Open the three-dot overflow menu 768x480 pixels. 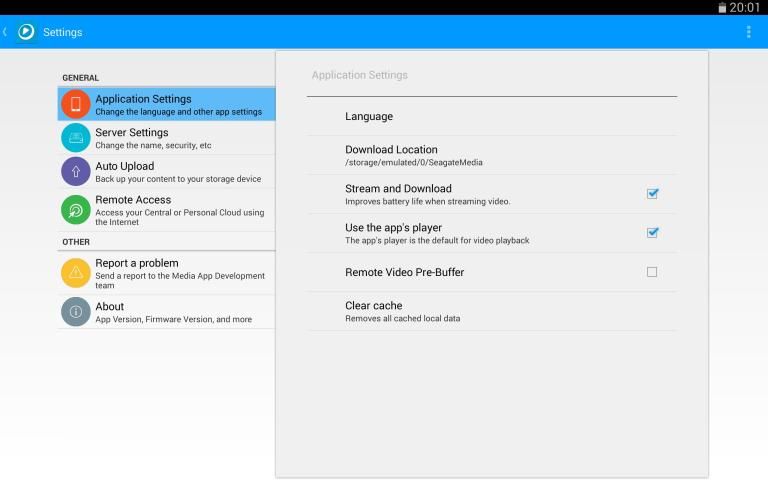[748, 32]
